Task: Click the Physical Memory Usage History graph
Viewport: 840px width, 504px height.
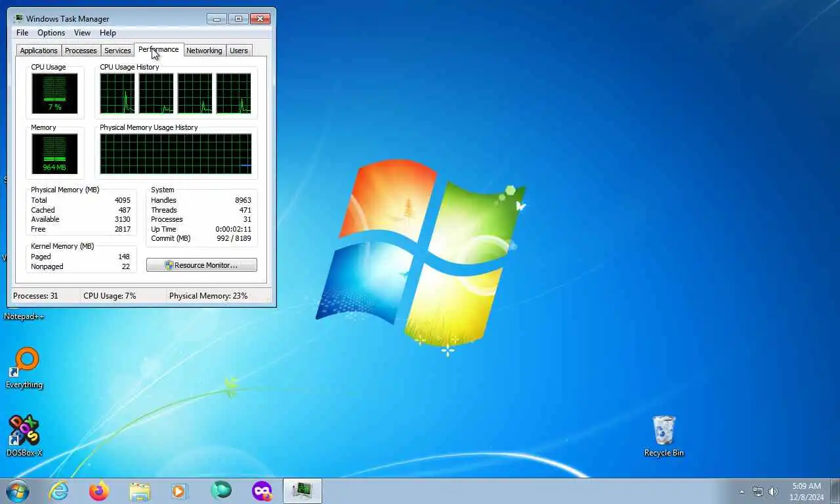Action: pos(176,154)
